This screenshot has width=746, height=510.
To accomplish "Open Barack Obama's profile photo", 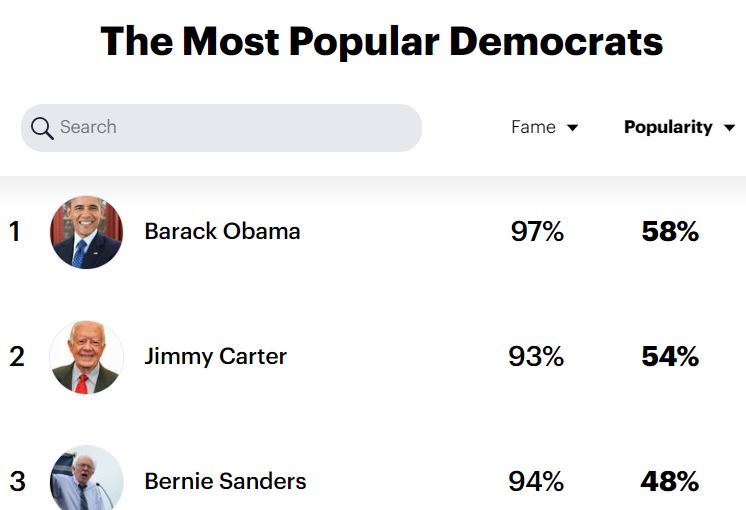I will pyautogui.click(x=87, y=232).
